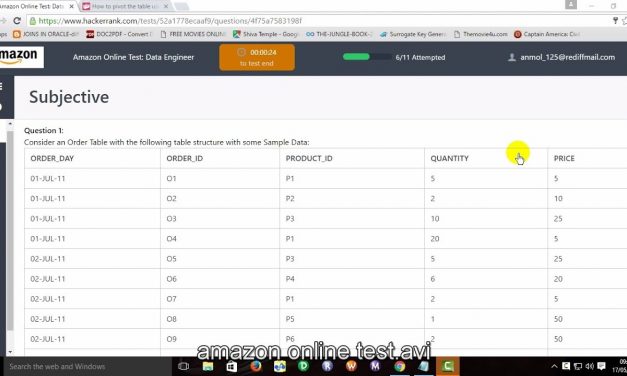Image resolution: width=627 pixels, height=376 pixels.
Task: Open the 'Surrogate Key Gener' bookmark
Action: pos(413,34)
